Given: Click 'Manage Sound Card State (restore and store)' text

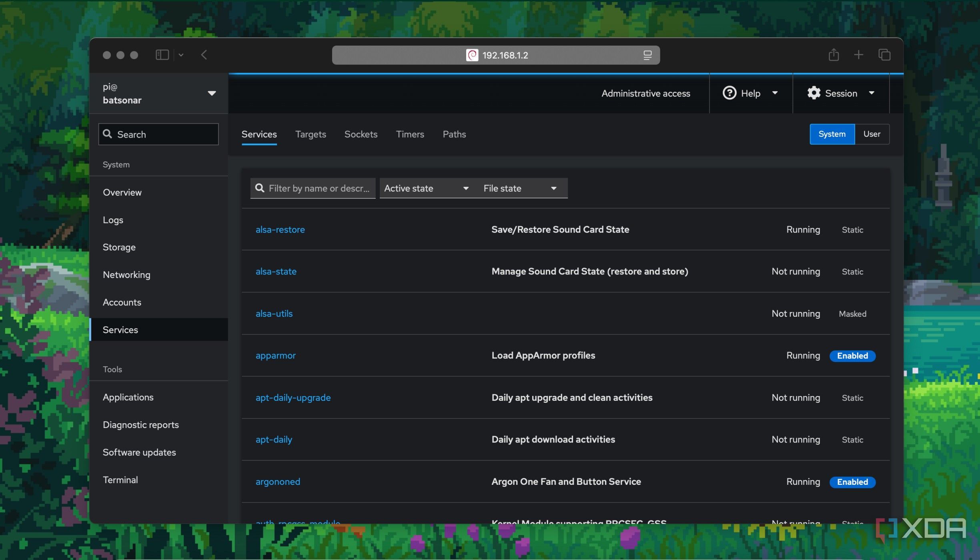Looking at the screenshot, I should click(x=590, y=272).
